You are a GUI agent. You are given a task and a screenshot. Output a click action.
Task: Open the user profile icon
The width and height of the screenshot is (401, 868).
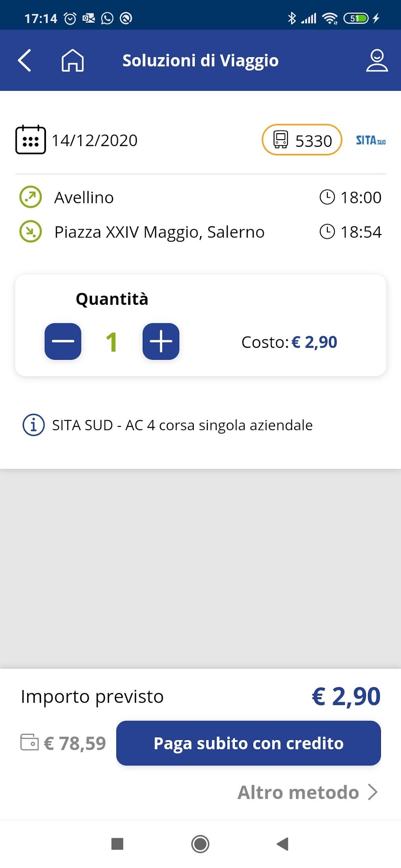pos(377,60)
